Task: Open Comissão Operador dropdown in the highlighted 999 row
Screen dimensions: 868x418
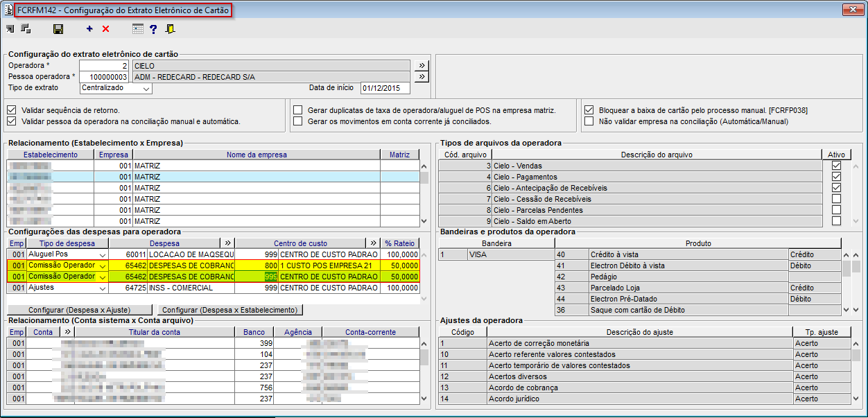Action: [103, 277]
